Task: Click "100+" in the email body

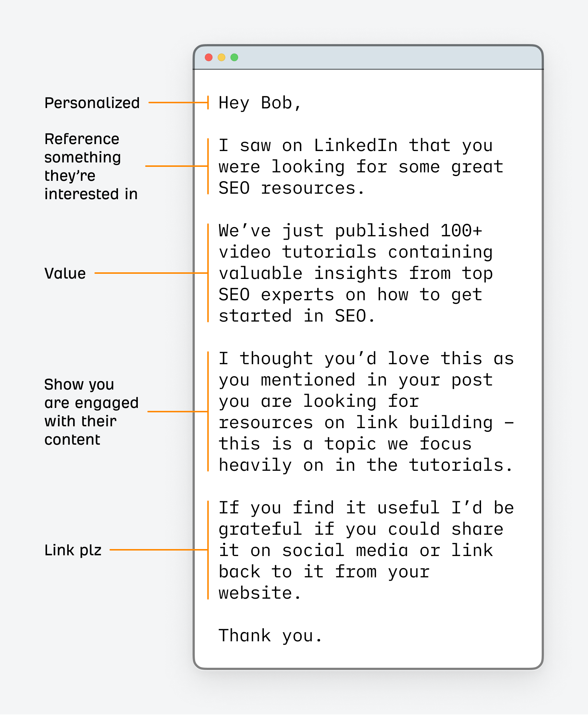Action: click(x=461, y=231)
